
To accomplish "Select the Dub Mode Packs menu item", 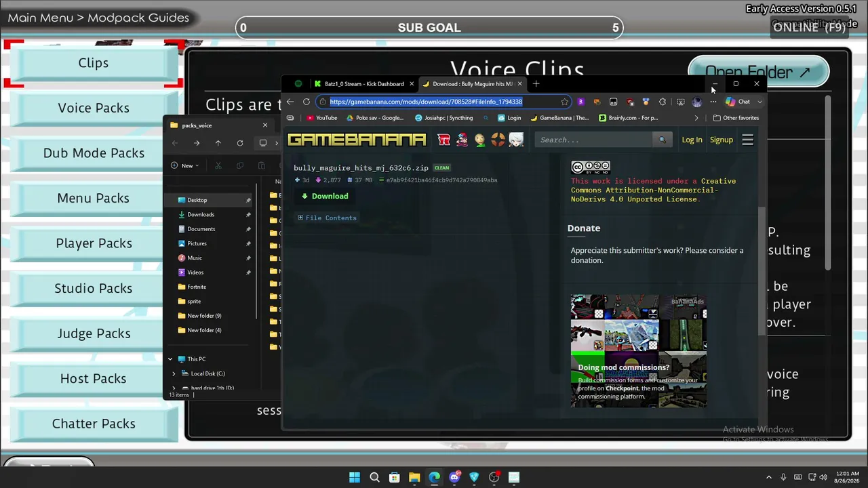I will [x=94, y=153].
